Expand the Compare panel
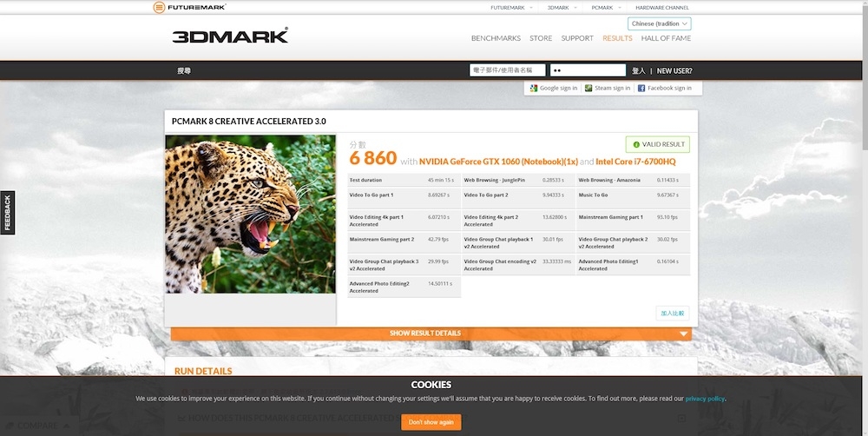The height and width of the screenshot is (436, 868). click(37, 426)
